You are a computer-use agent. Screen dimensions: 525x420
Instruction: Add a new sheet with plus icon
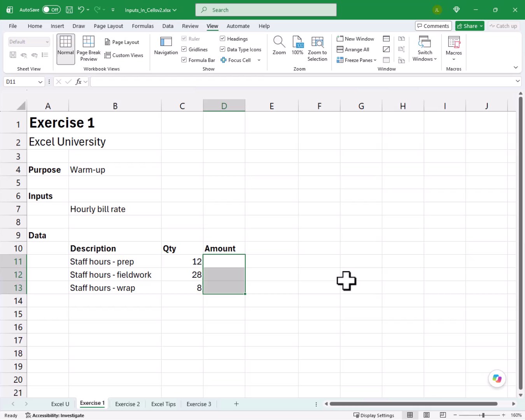(236, 404)
